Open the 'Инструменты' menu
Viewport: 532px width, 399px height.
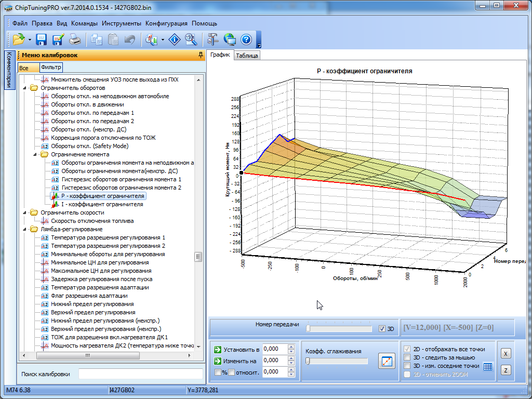122,23
